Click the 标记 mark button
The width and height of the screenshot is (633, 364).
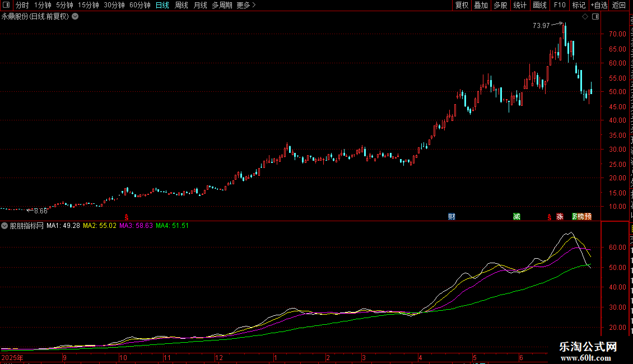579,5
